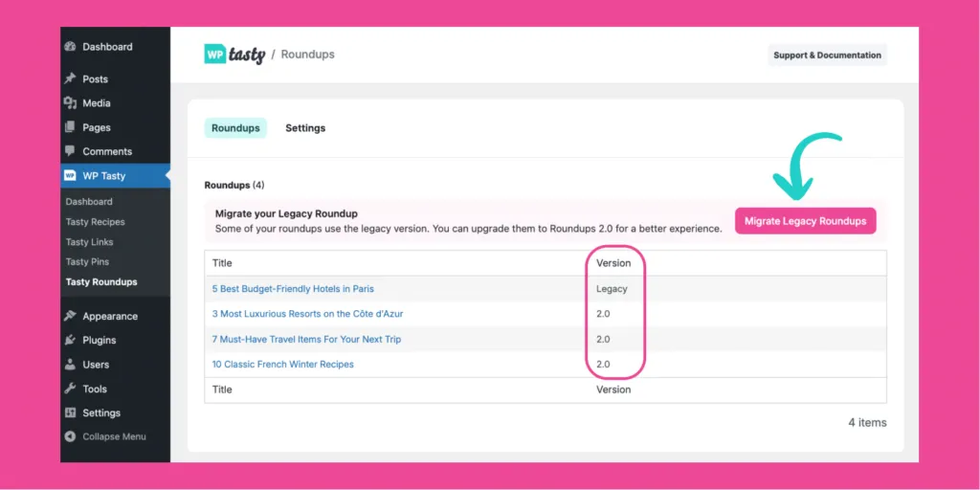This screenshot has height=490, width=980.
Task: Click the Posts pushpin icon
Action: tap(70, 78)
